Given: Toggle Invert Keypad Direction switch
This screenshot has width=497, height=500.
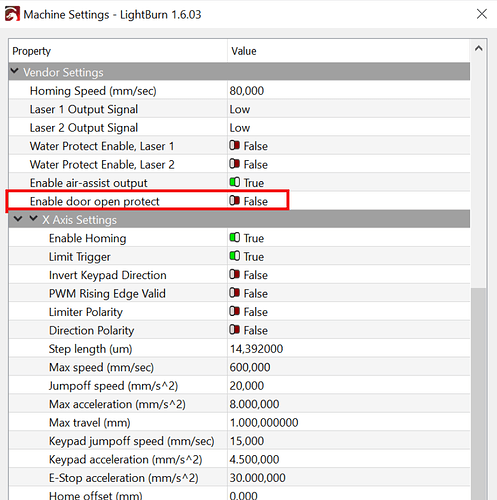Looking at the screenshot, I should click(x=234, y=274).
